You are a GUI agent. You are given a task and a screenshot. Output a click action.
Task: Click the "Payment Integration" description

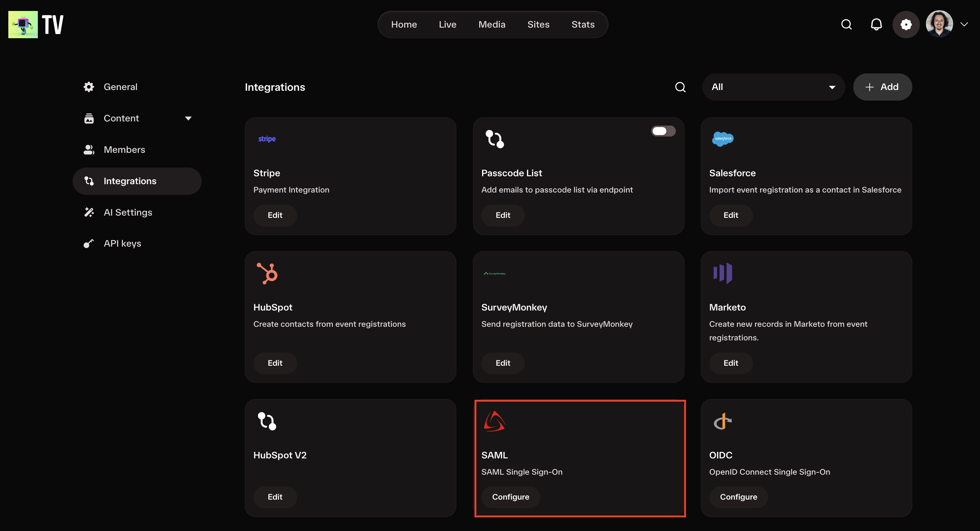point(291,190)
